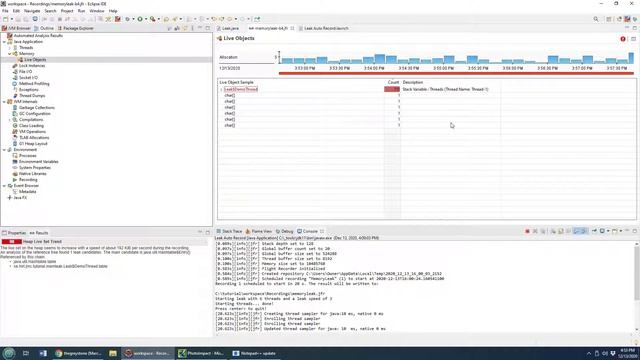Click the Debug bug toolbar icon

[128, 19]
